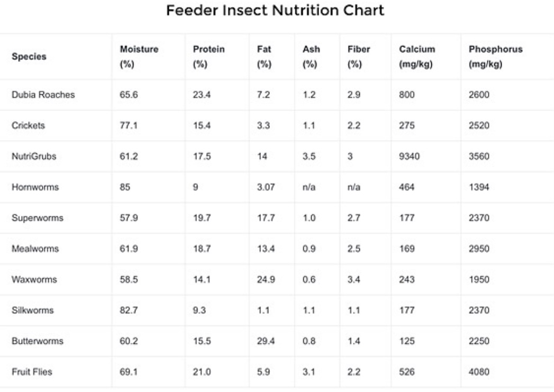Click the Protein (%) column header

(208, 58)
